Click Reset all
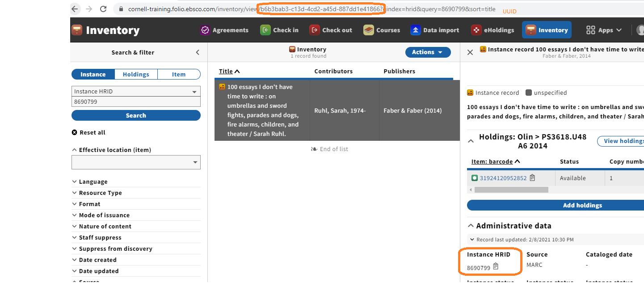The width and height of the screenshot is (644, 295). tap(88, 132)
